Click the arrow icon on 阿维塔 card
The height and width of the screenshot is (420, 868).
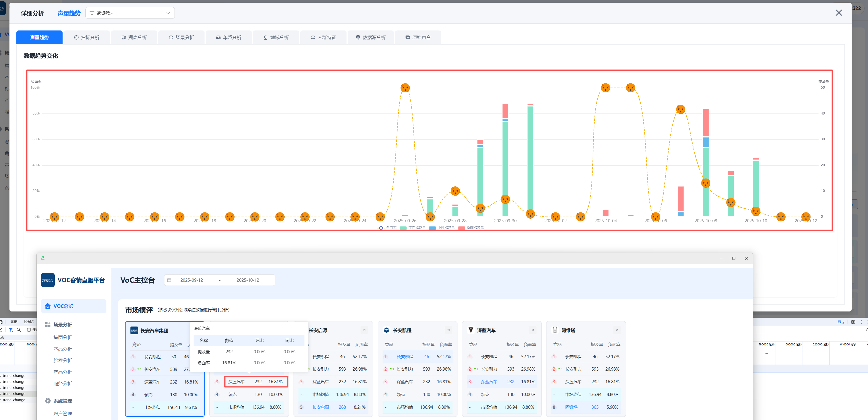click(617, 330)
